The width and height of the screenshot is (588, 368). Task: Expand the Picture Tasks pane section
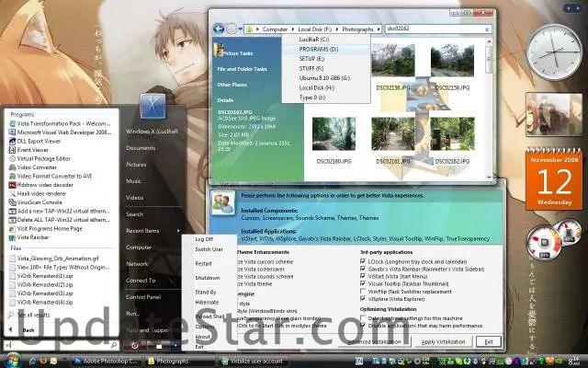238,53
